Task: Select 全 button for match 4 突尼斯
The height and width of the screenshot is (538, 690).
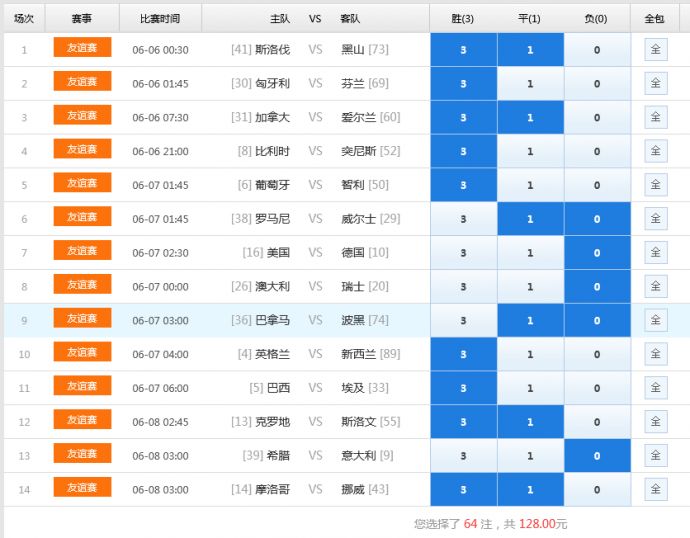Action: [656, 151]
